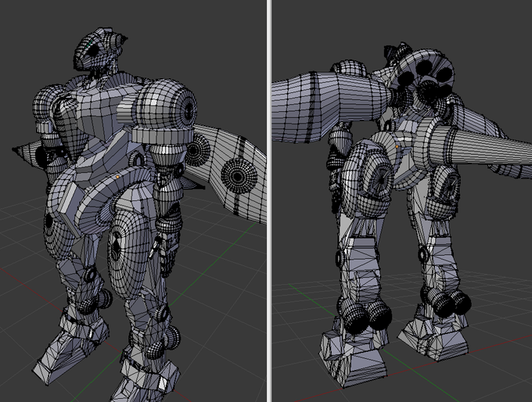
Task: Select the round hip shield disc in right viewport
Action: tap(370, 181)
